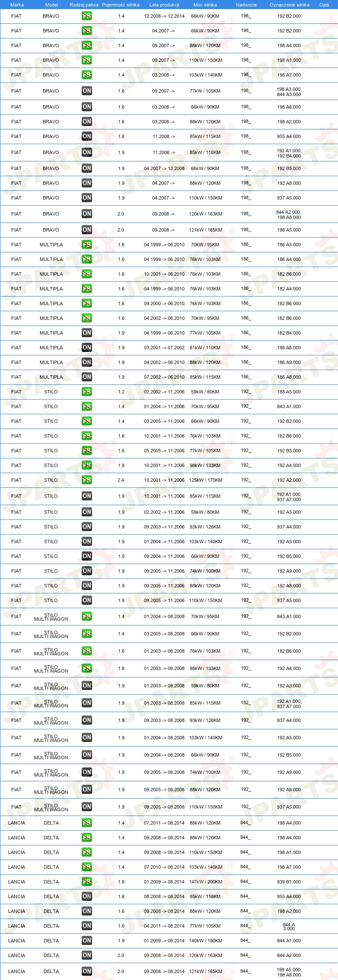This screenshot has height=980, width=338.
Task: Select power value 81kW / 110KM
Action: point(205,348)
